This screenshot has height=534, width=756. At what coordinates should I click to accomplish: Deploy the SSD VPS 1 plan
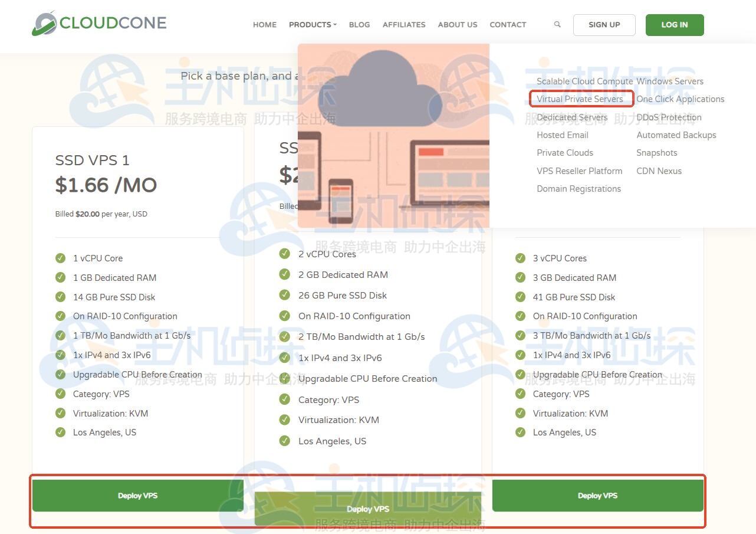pos(137,496)
